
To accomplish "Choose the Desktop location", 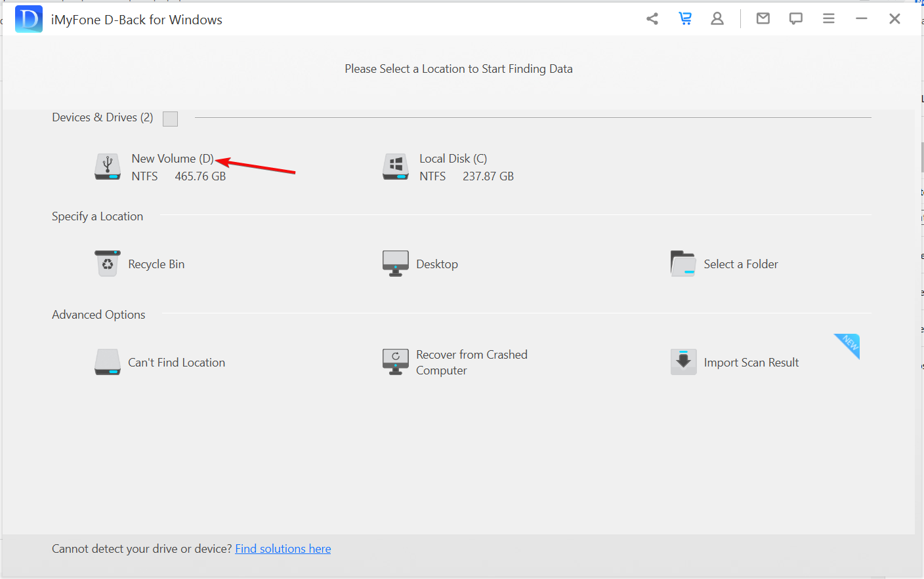I will click(x=421, y=264).
